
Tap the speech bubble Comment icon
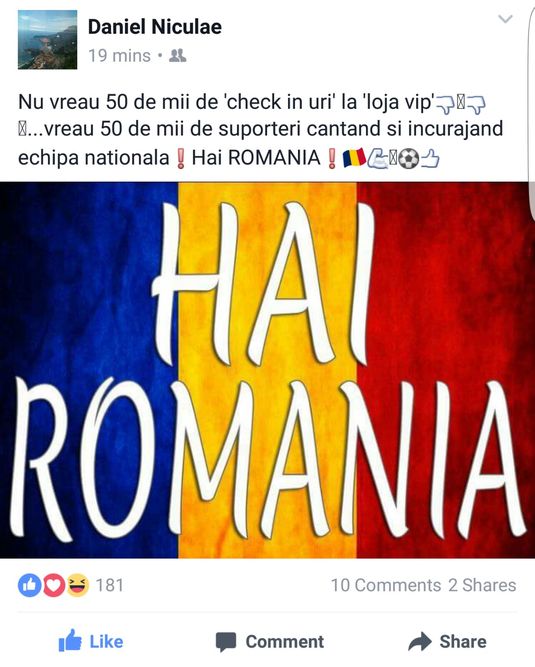(226, 642)
